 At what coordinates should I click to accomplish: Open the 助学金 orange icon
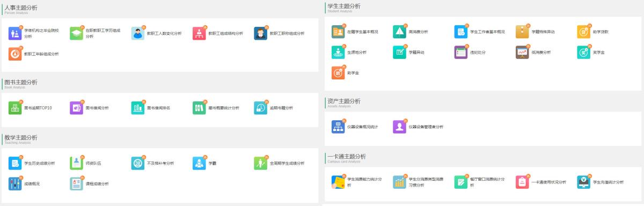pyautogui.click(x=338, y=72)
